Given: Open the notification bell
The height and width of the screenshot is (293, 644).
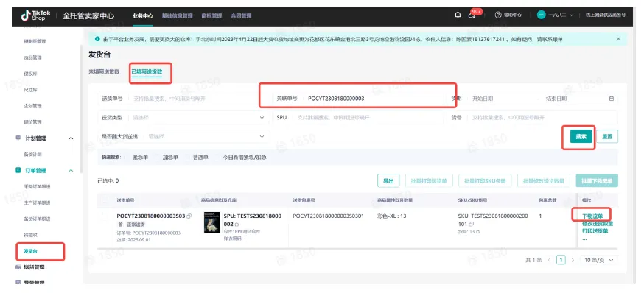Looking at the screenshot, I should 458,15.
